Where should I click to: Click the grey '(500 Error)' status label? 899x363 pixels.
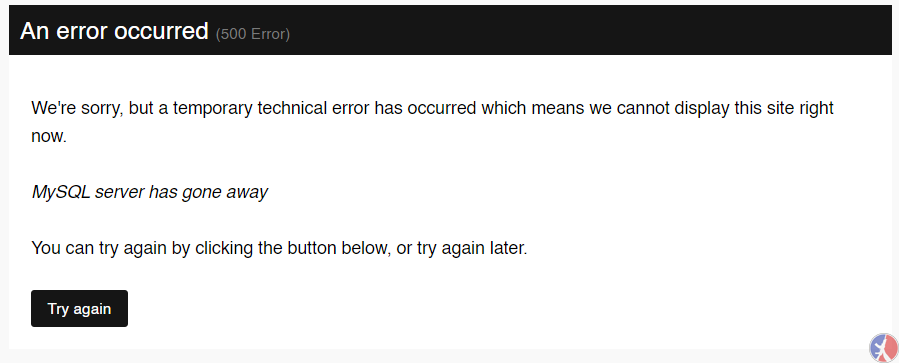(x=253, y=34)
